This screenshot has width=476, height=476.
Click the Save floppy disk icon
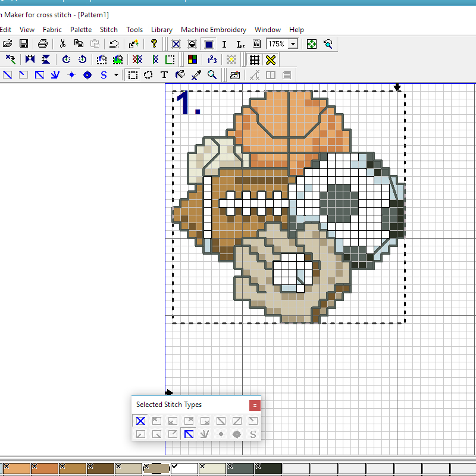[x=24, y=43]
